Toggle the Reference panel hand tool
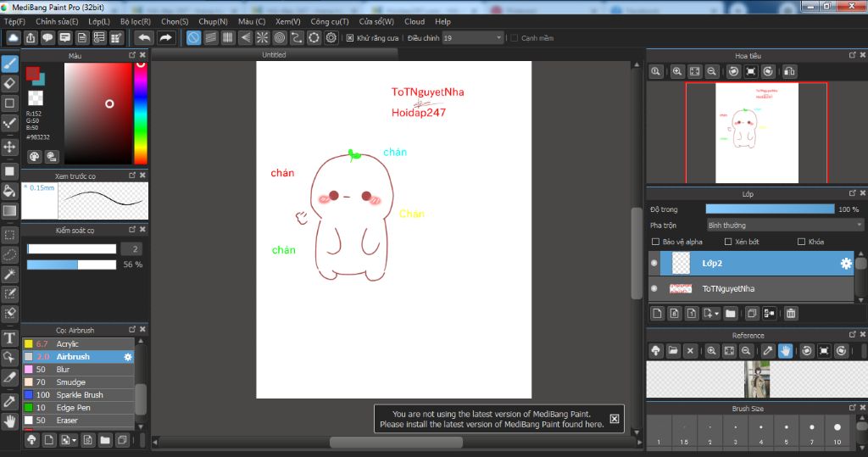The image size is (868, 457). 785,351
